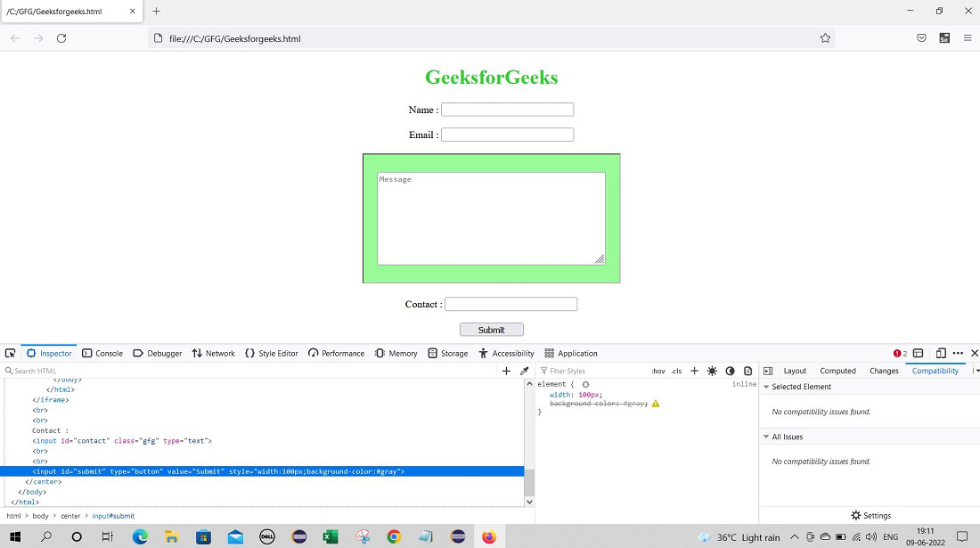Open Windows Start menu
Viewport: 980px width, 548px height.
pyautogui.click(x=15, y=536)
